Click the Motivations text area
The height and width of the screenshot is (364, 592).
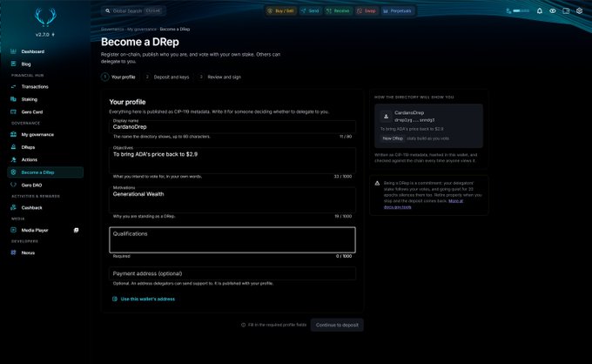tap(232, 200)
